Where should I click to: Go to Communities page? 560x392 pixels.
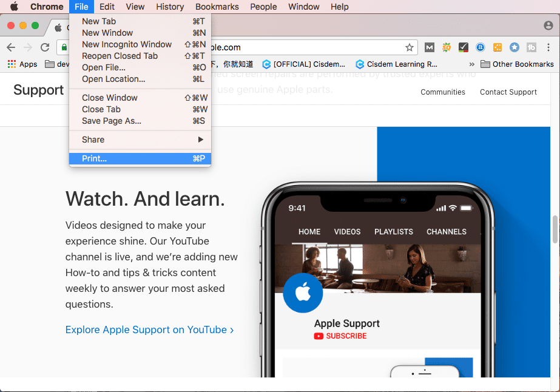coord(443,92)
